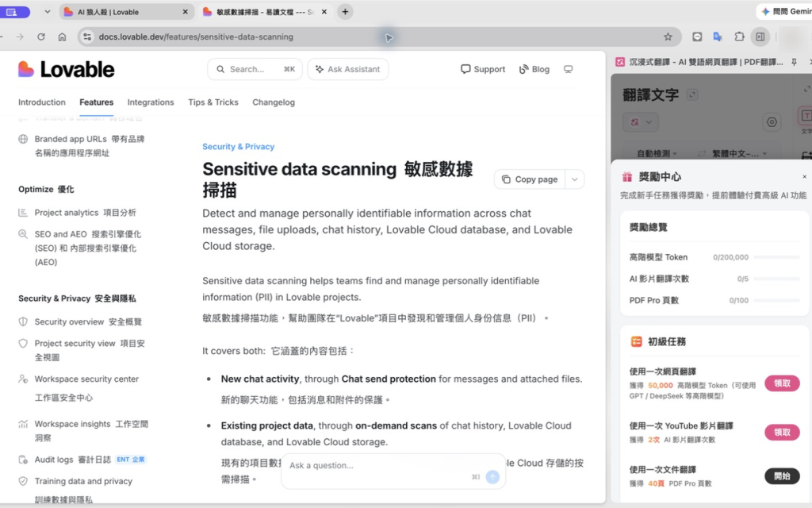This screenshot has width=812, height=508.
Task: Open the Support link
Action: pos(483,69)
